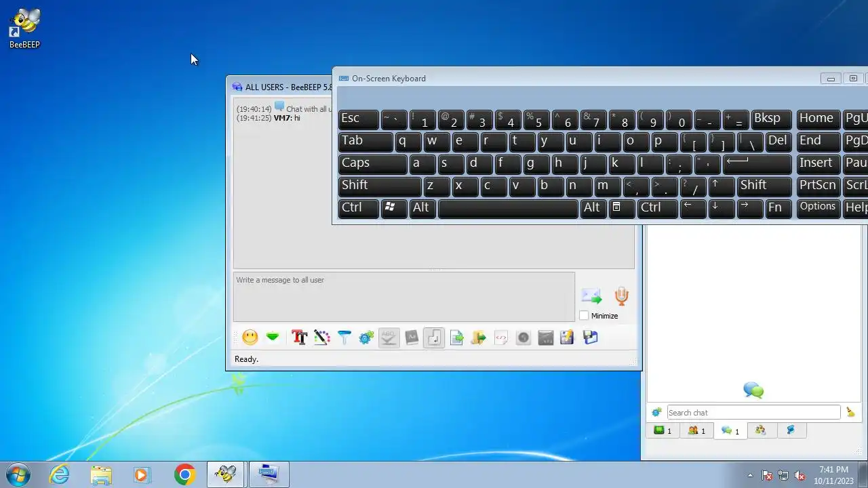Toggle the Minimize checkbox
Image resolution: width=868 pixels, height=488 pixels.
pyautogui.click(x=584, y=316)
